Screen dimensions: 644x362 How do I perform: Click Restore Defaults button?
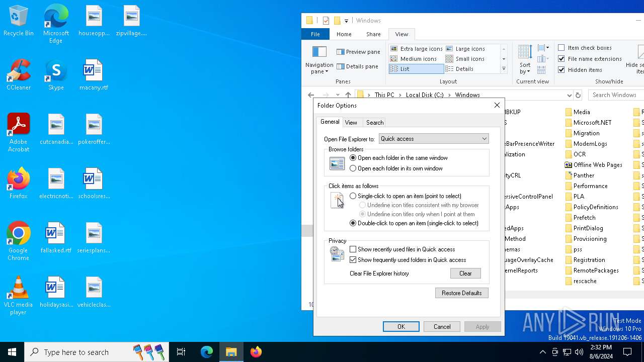point(462,293)
